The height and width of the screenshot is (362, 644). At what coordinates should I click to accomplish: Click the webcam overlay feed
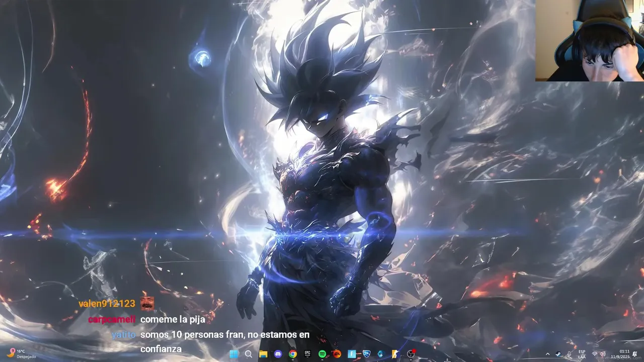click(x=590, y=40)
